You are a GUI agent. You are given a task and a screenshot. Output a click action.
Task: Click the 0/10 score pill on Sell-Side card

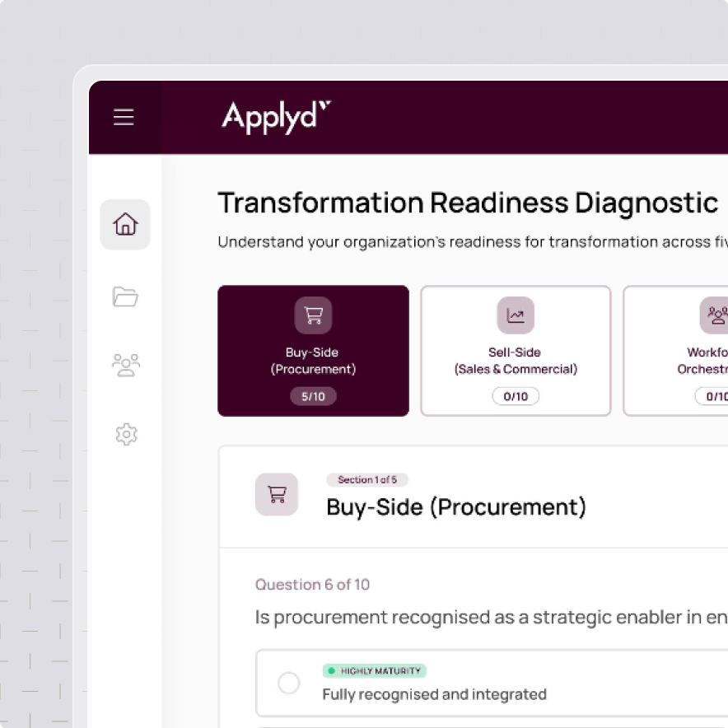click(x=516, y=396)
